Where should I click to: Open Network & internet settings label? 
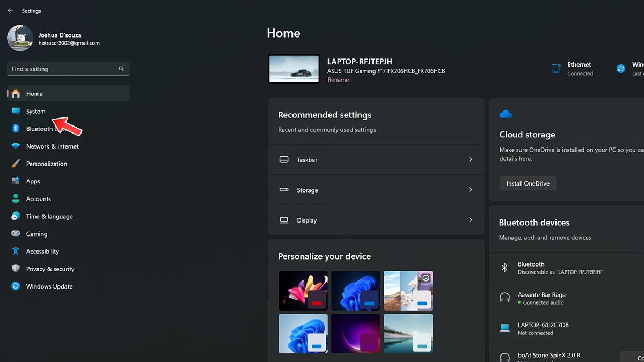tap(53, 146)
